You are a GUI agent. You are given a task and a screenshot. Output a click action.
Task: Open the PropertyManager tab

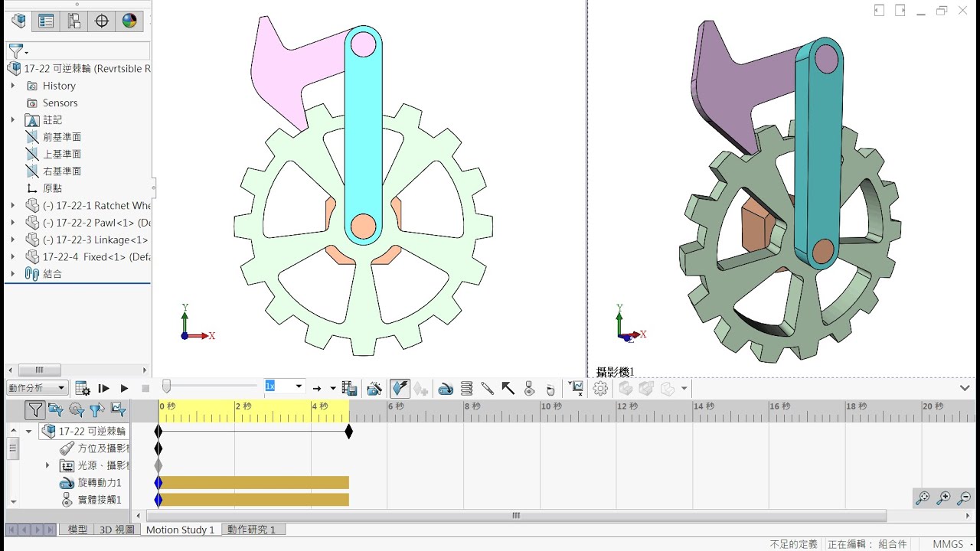(46, 21)
